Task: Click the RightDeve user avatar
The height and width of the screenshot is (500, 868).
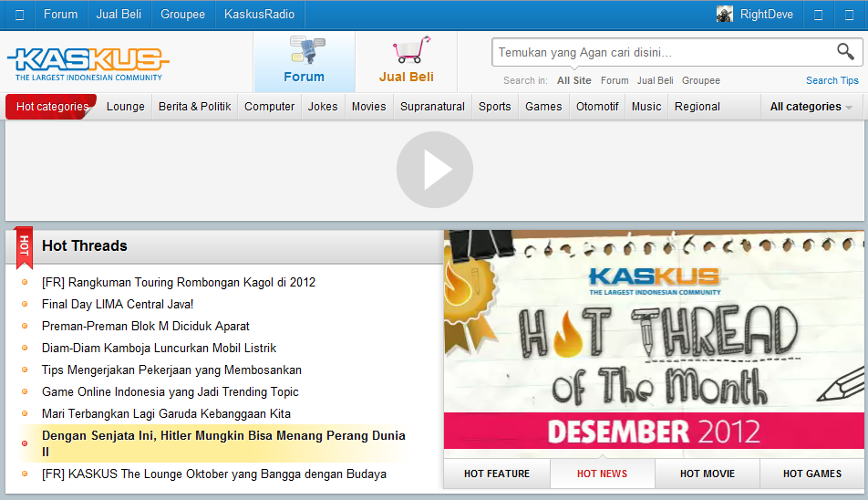Action: click(x=725, y=14)
